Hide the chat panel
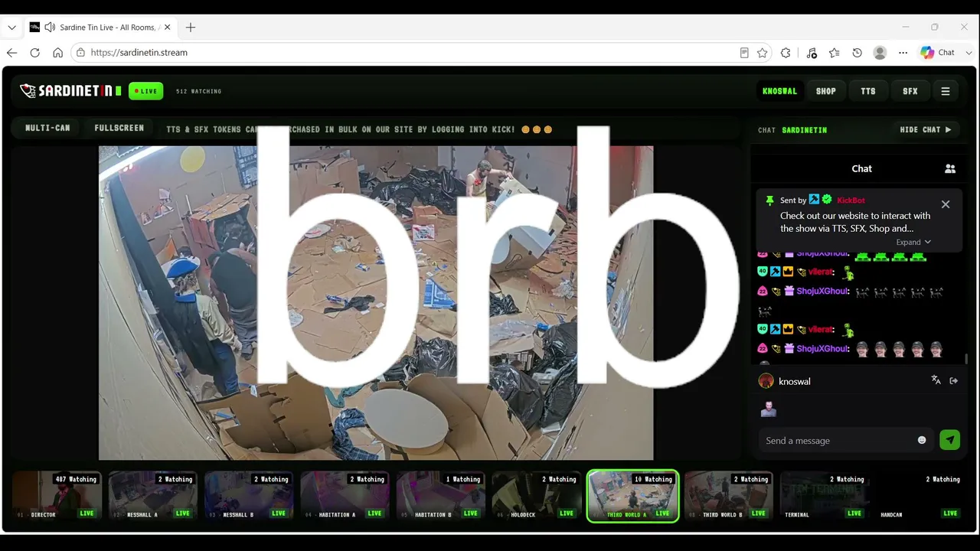This screenshot has height=551, width=980. [926, 130]
